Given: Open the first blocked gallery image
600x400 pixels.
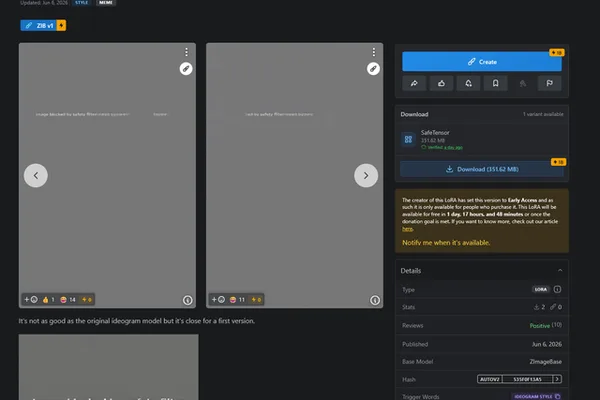Looking at the screenshot, I should [107, 175].
